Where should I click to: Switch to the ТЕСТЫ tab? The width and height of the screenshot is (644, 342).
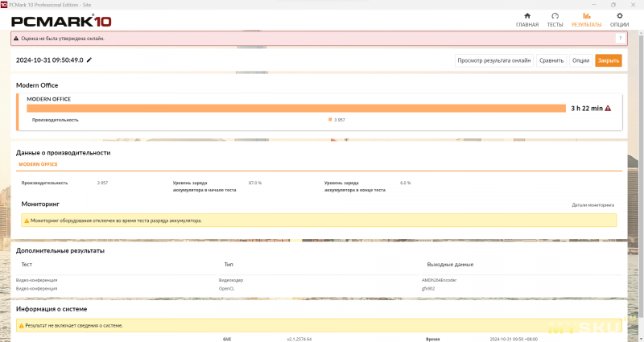[555, 19]
